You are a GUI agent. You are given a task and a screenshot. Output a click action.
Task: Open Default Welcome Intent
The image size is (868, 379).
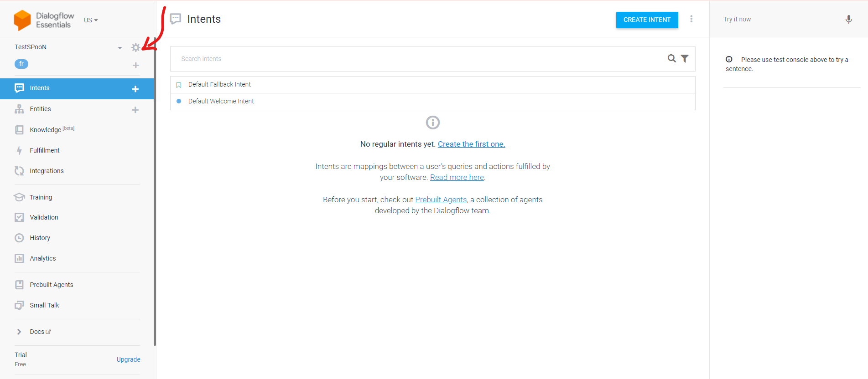[x=432, y=102]
